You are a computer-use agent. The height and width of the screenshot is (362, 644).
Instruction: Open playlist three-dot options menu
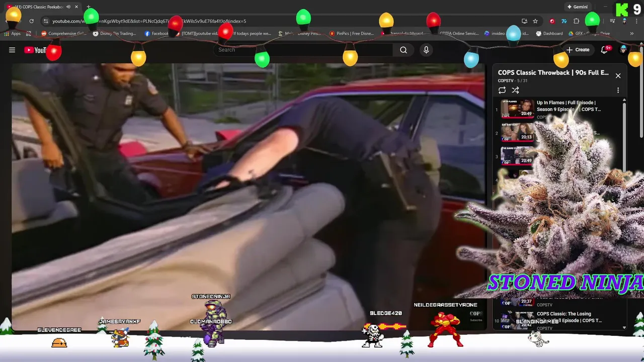click(618, 90)
